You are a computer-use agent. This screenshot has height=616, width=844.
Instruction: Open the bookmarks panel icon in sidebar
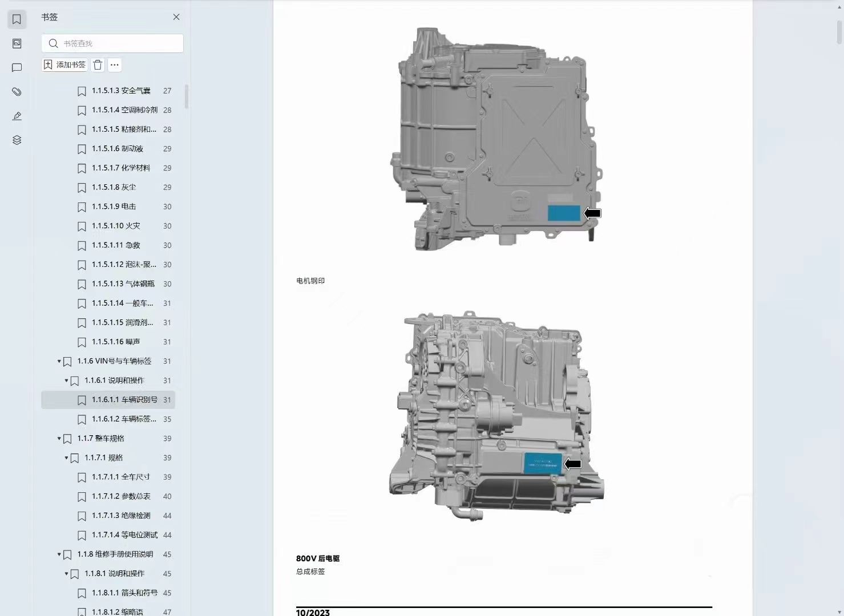[17, 19]
